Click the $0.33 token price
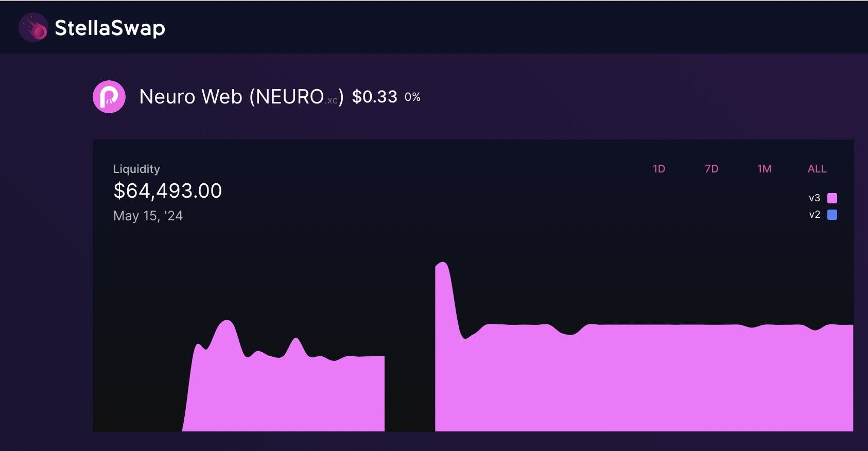This screenshot has width=868, height=451. point(375,97)
